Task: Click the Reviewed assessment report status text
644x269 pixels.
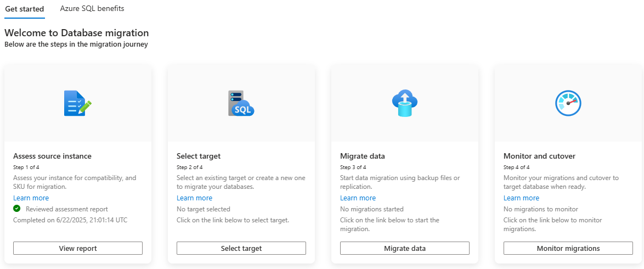Action: click(66, 209)
